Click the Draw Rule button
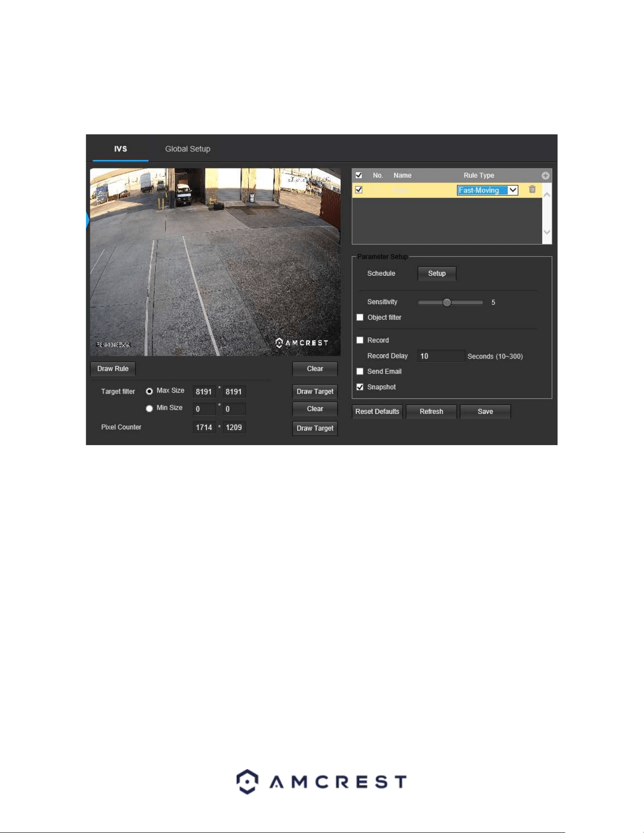644x833 pixels. pos(113,368)
